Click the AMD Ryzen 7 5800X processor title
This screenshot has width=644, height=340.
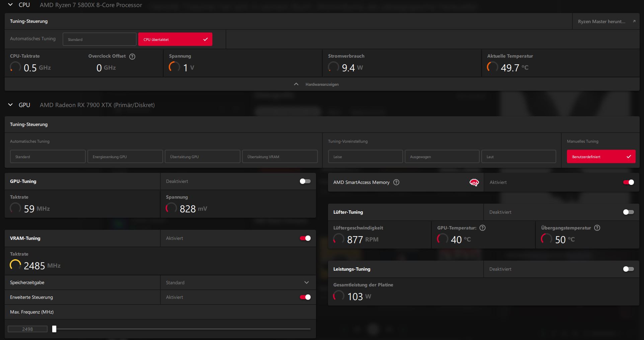click(91, 5)
